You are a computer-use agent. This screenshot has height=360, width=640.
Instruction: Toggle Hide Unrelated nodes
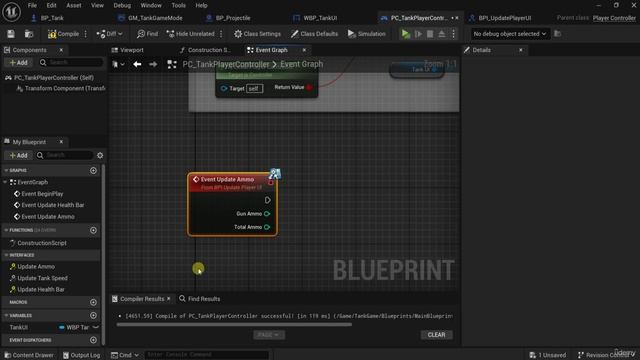tap(191, 34)
